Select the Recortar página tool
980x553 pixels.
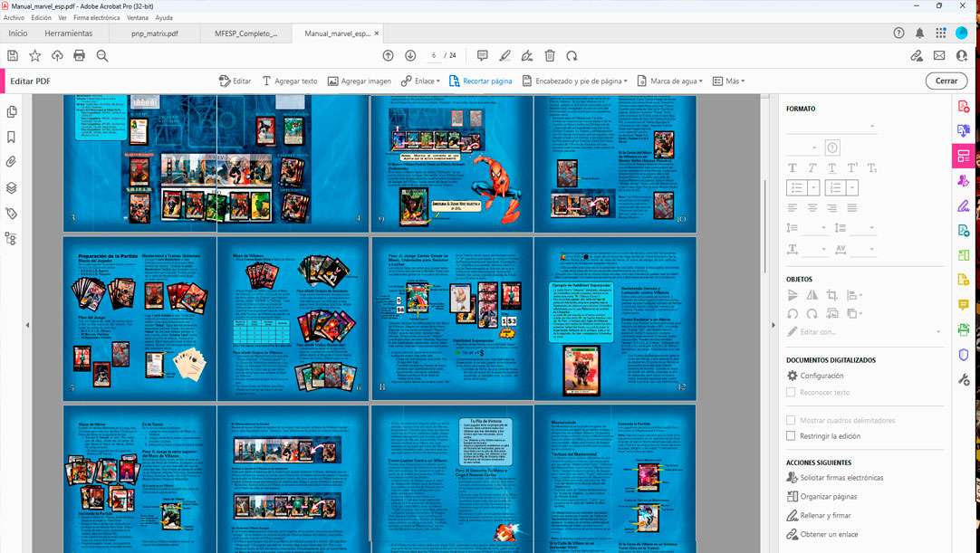480,81
